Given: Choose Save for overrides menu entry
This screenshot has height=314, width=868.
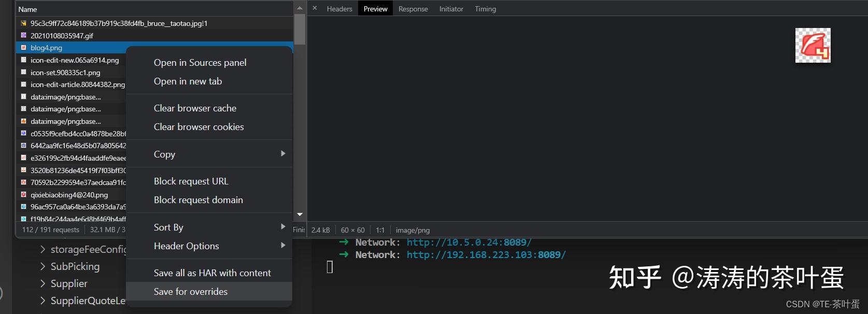Looking at the screenshot, I should [x=191, y=292].
